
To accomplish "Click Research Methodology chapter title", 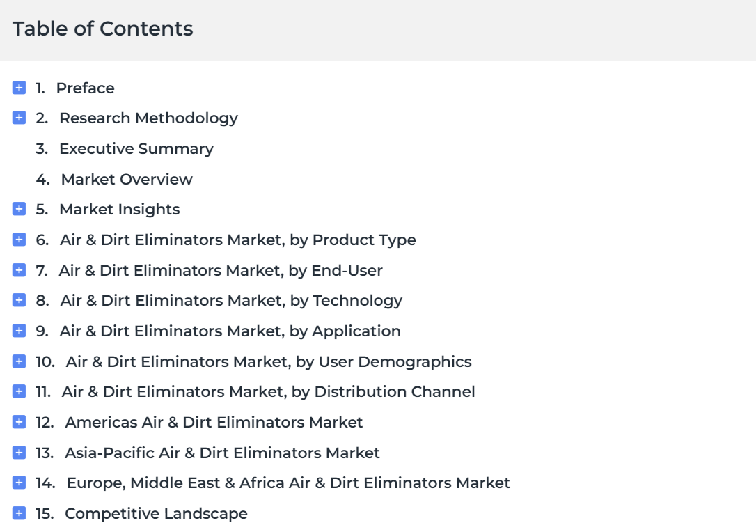I will pyautogui.click(x=148, y=118).
